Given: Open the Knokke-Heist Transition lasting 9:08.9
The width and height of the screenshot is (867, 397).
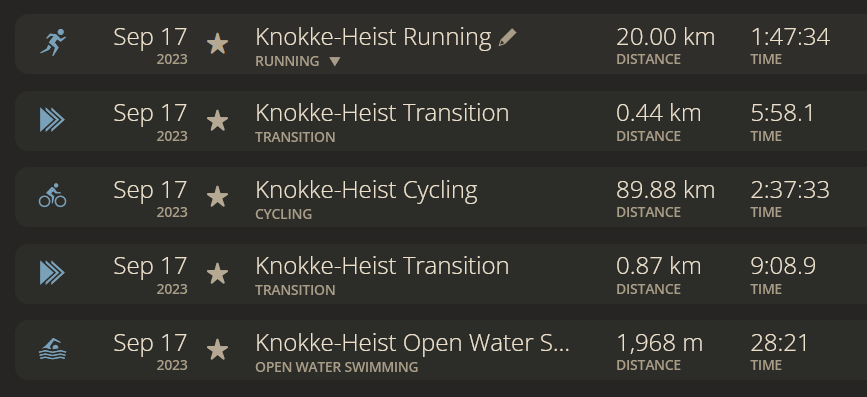Looking at the screenshot, I should click(x=382, y=267).
